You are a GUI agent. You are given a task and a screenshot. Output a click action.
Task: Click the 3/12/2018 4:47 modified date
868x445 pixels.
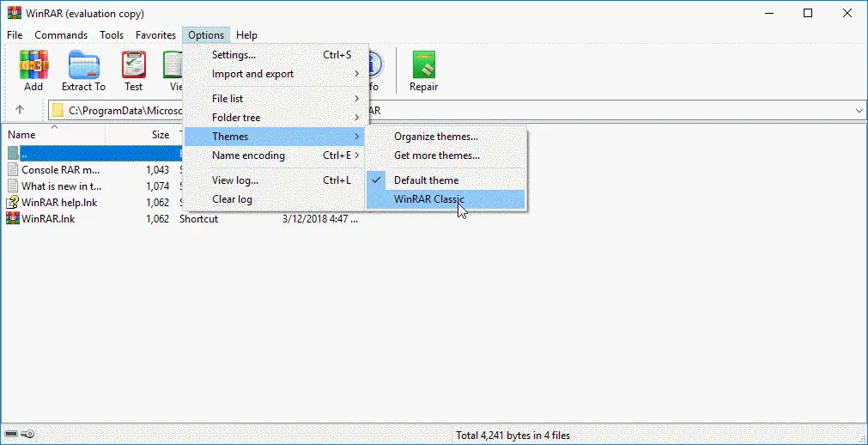tap(320, 218)
